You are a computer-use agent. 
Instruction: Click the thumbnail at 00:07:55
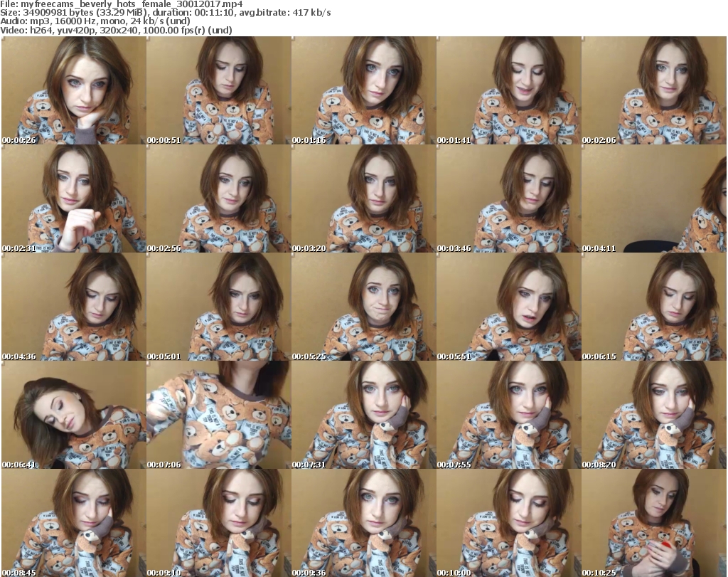click(508, 415)
